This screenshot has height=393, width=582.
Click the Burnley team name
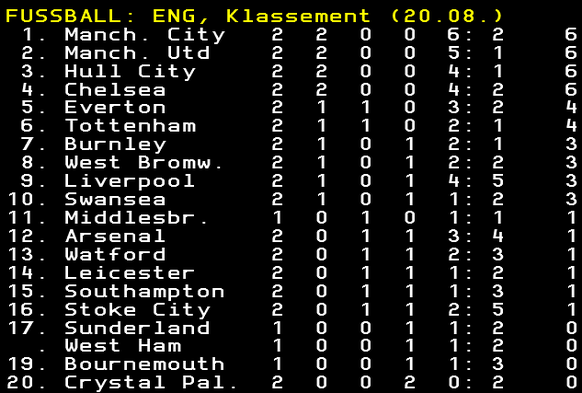(115, 145)
